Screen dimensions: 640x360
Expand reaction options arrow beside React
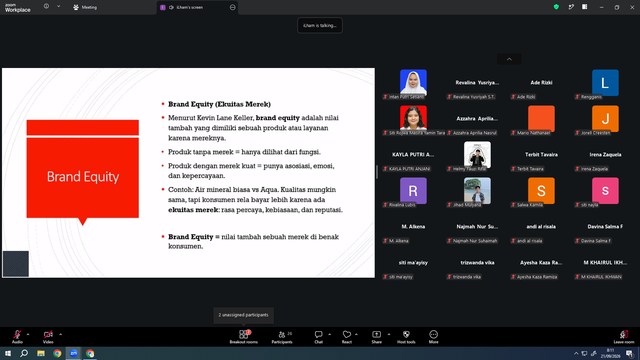(356, 334)
